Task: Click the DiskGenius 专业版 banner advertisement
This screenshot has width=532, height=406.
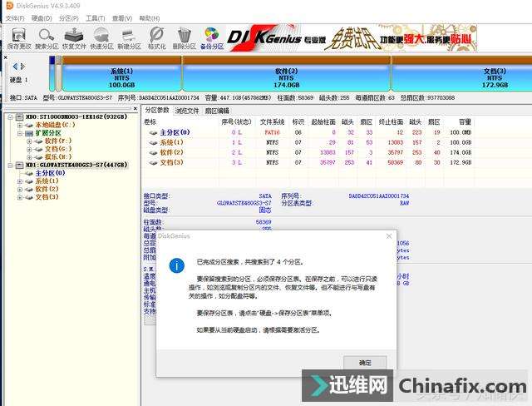Action: tap(351, 38)
